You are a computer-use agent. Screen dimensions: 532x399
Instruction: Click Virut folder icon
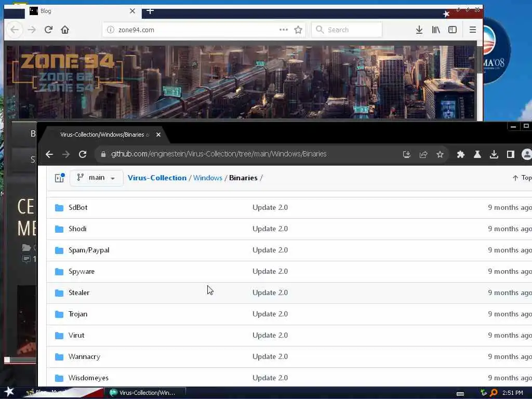[x=59, y=336]
